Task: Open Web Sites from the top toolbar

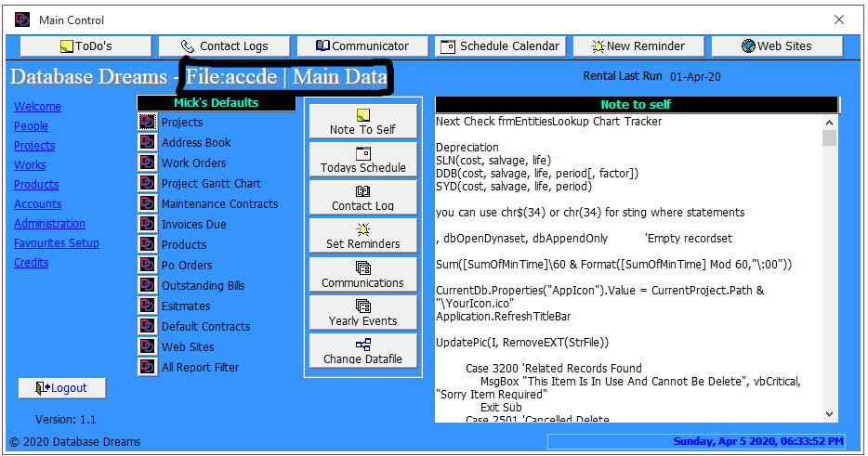Action: pyautogui.click(x=777, y=46)
